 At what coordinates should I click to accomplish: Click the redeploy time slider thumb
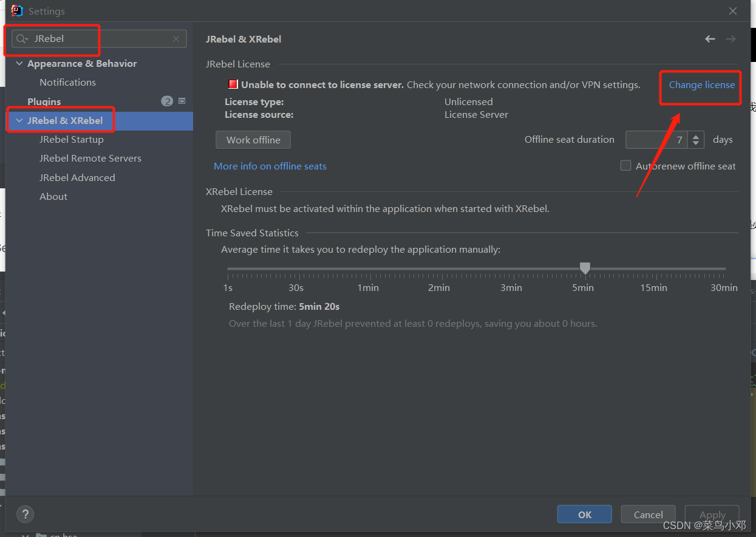[x=585, y=268]
